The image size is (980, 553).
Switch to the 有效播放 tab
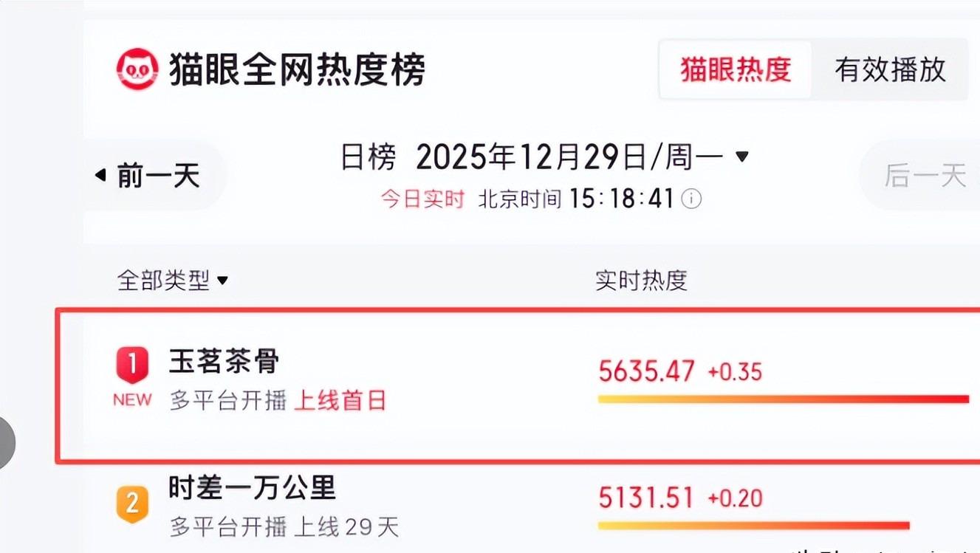click(x=890, y=70)
